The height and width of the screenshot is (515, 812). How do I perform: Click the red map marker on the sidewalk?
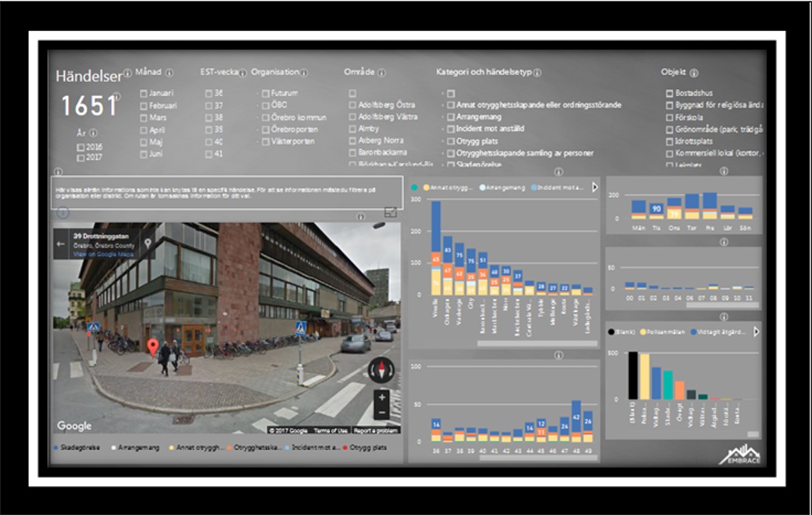click(x=153, y=348)
